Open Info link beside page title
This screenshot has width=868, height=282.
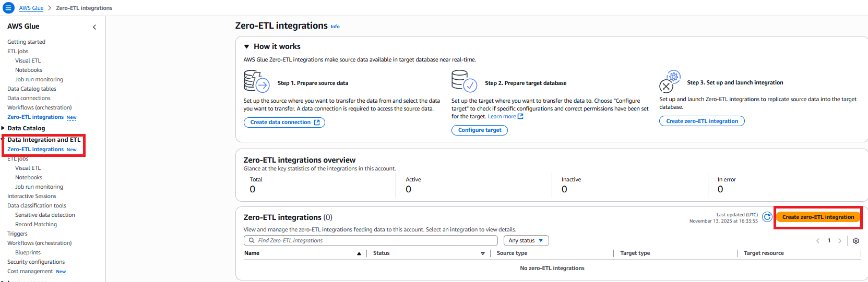[x=335, y=27]
